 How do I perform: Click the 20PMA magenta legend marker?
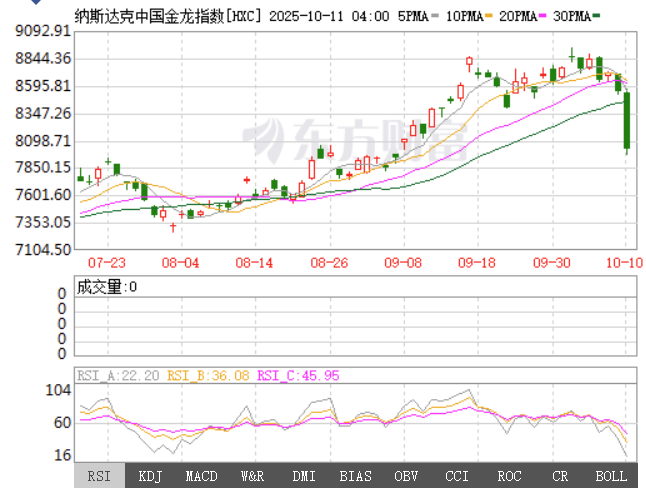[x=543, y=16]
